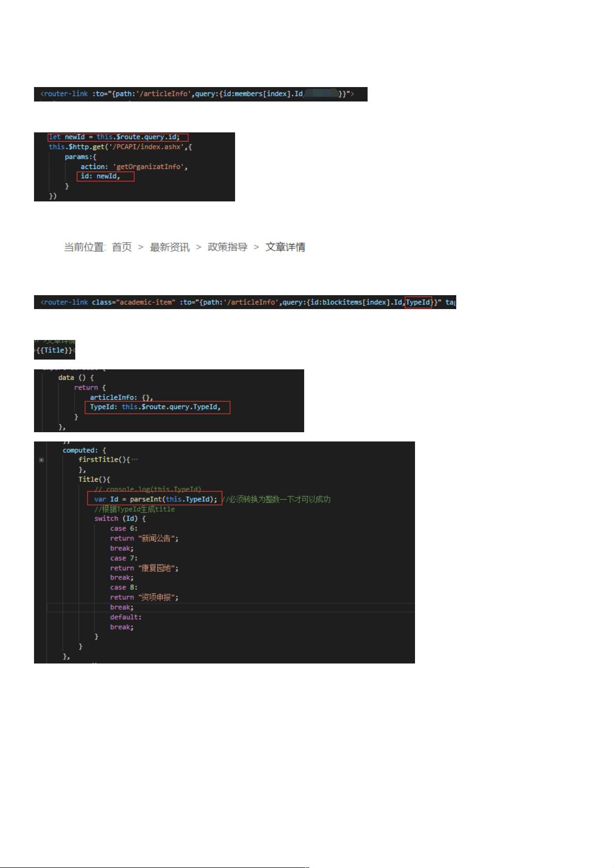614x868 pixels.
Task: Select the 'id: newId,' parameter line
Action: pos(106,177)
